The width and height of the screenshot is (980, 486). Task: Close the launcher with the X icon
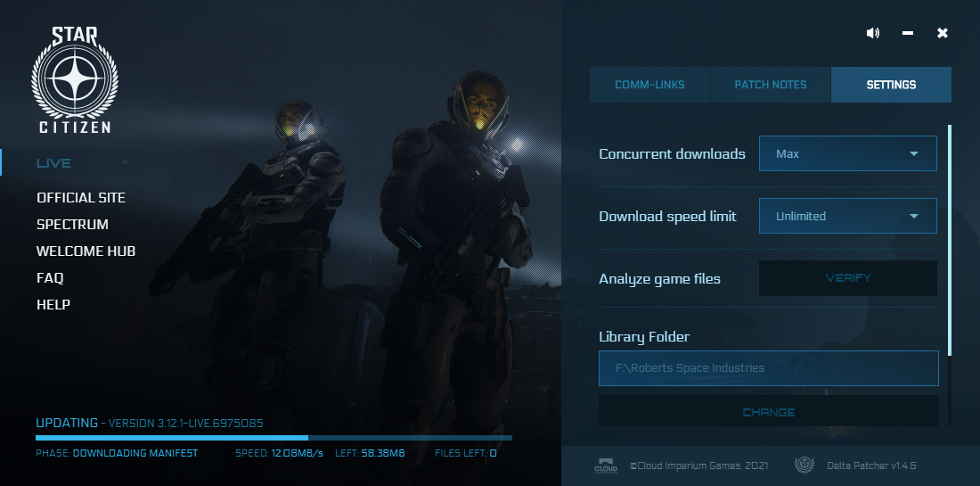click(x=943, y=33)
